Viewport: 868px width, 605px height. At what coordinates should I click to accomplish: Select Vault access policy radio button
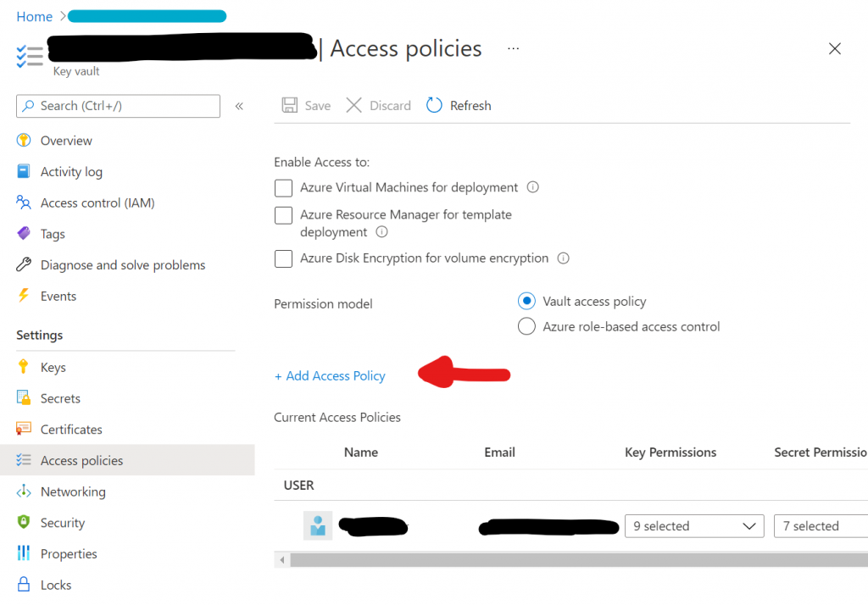pos(526,301)
